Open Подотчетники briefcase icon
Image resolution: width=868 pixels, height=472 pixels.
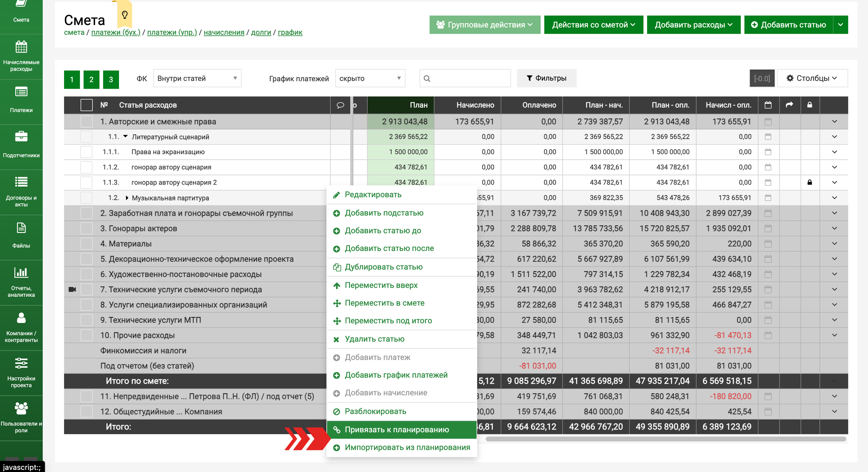(21, 136)
